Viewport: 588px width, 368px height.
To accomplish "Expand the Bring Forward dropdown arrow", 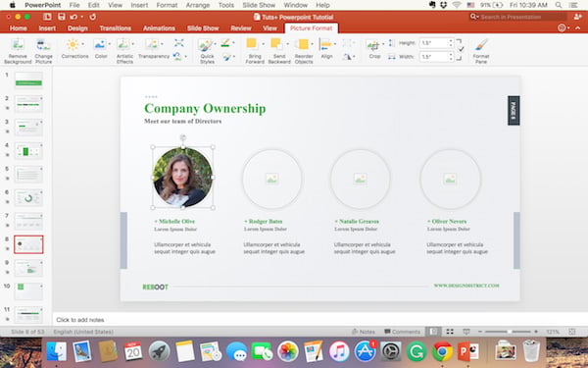I will 263,44.
